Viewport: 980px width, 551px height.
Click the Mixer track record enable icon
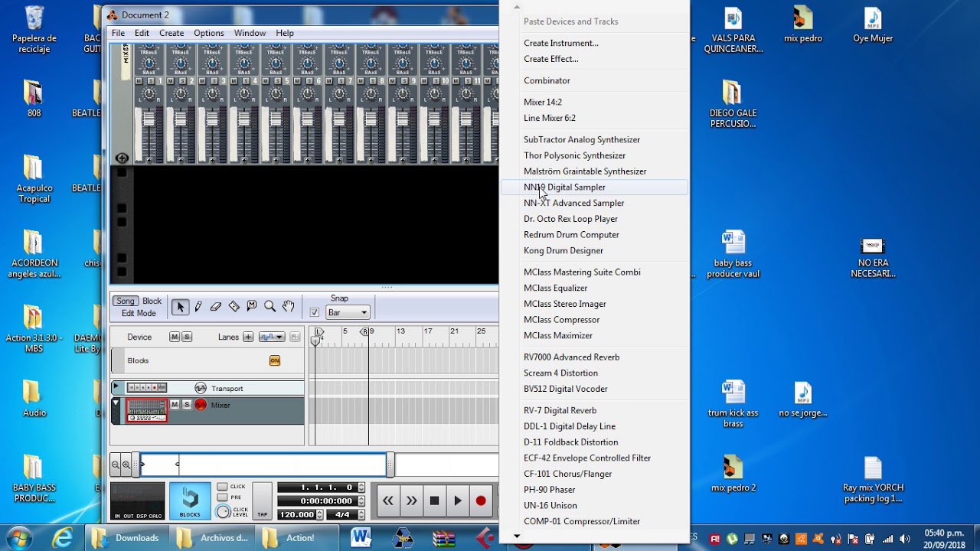pos(201,405)
